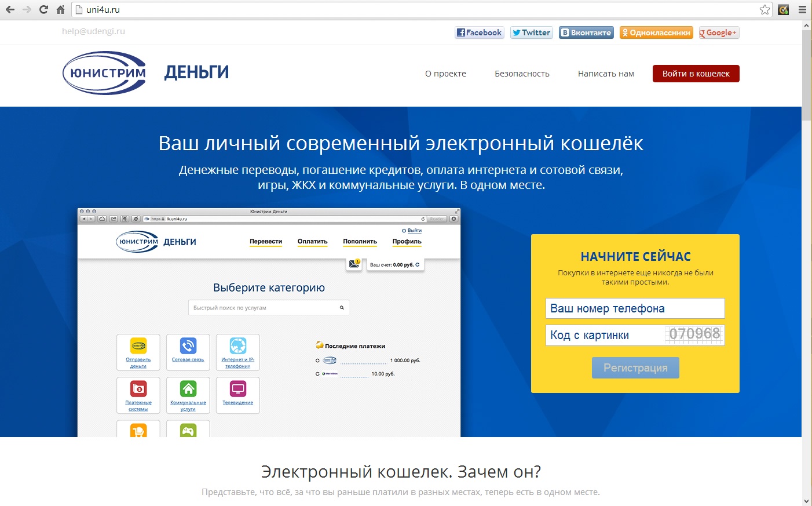Click the Выберите категорию heading in preview

point(269,287)
